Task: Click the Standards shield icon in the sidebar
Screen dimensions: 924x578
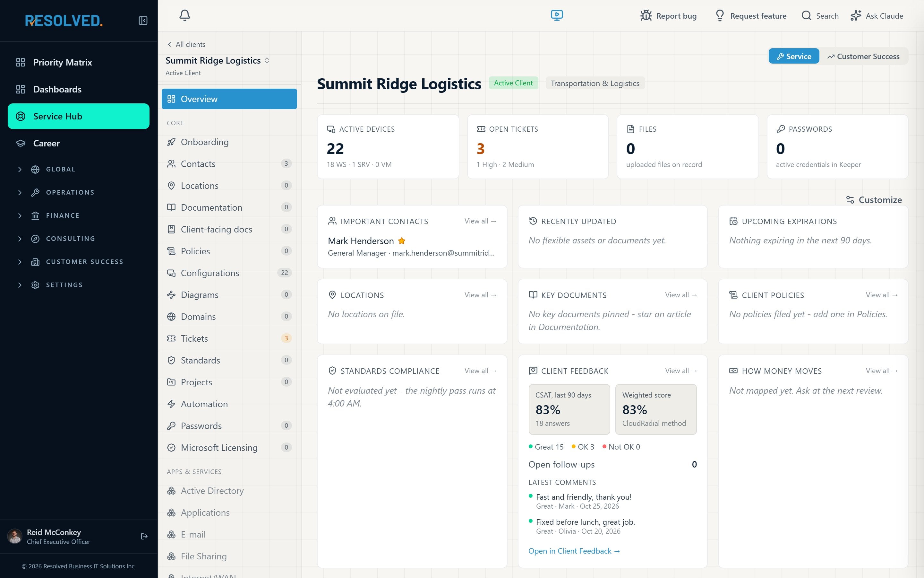Action: tap(171, 360)
